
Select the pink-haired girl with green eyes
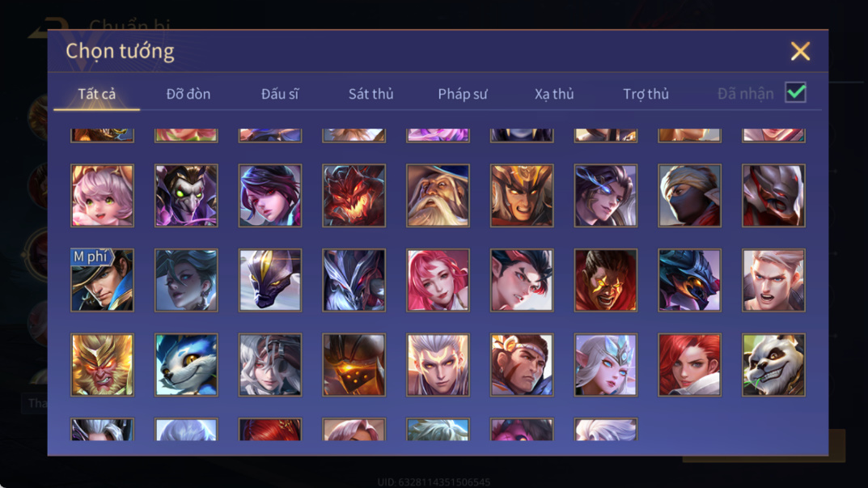103,195
